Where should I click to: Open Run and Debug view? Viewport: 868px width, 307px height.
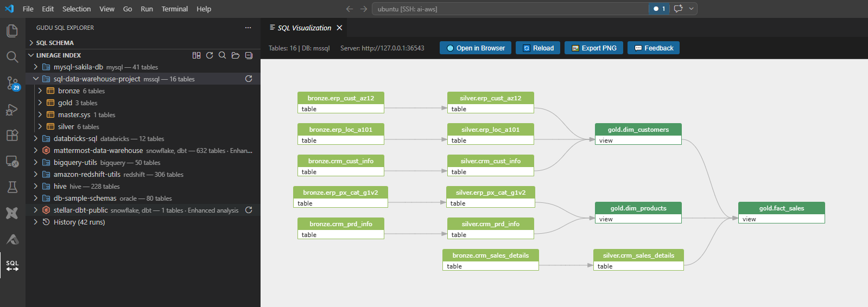[12, 110]
